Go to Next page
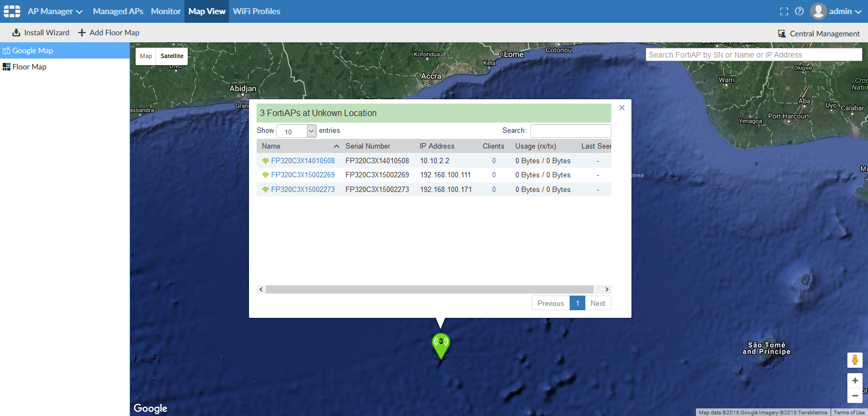 pos(598,303)
